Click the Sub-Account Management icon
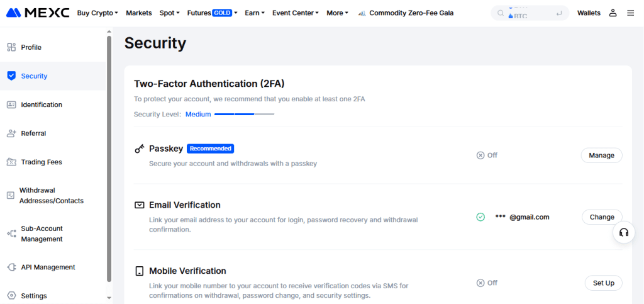Screen dimensions: 644x304 11,234
